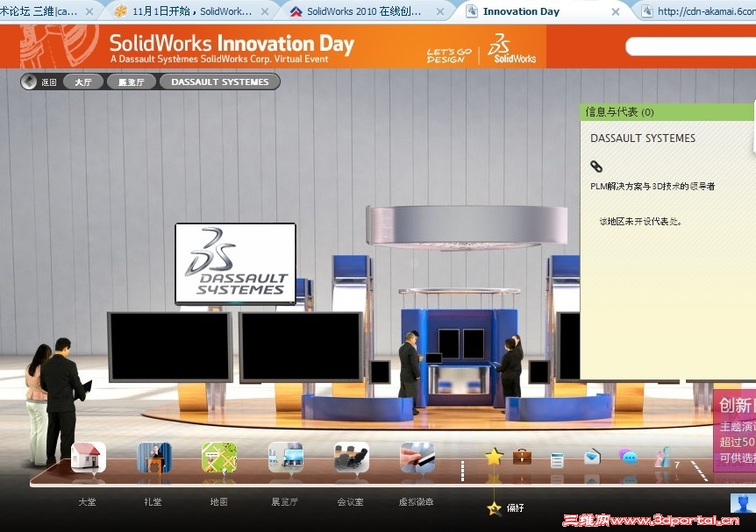Open the briefcase icon in dock
Screen dimensions: 756x532
(x=522, y=457)
